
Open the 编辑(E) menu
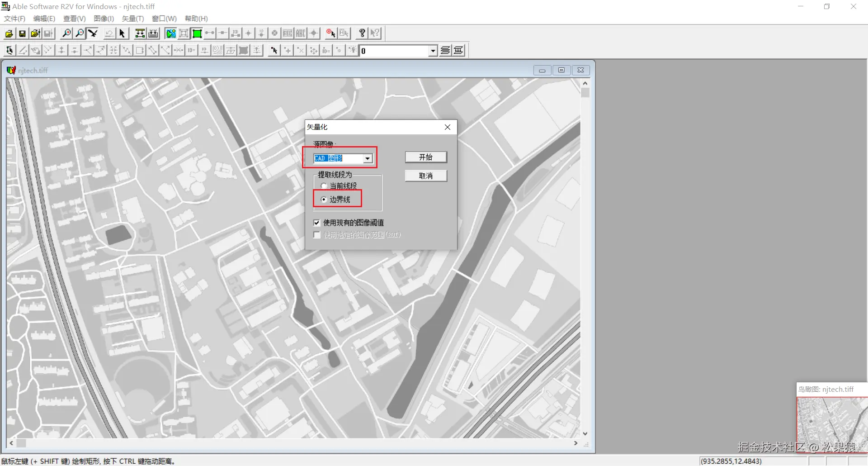coord(44,19)
